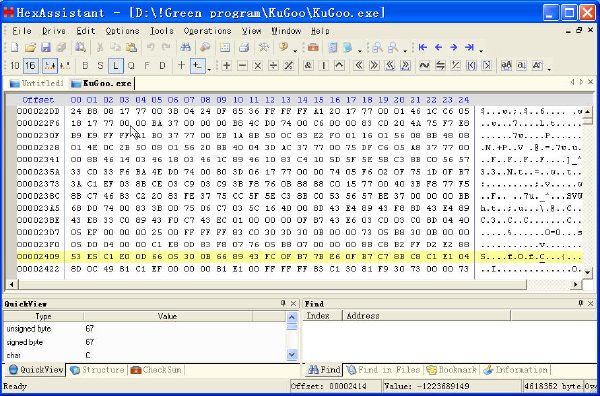600x396 pixels.
Task: Open the Drive menu
Action: coord(54,31)
